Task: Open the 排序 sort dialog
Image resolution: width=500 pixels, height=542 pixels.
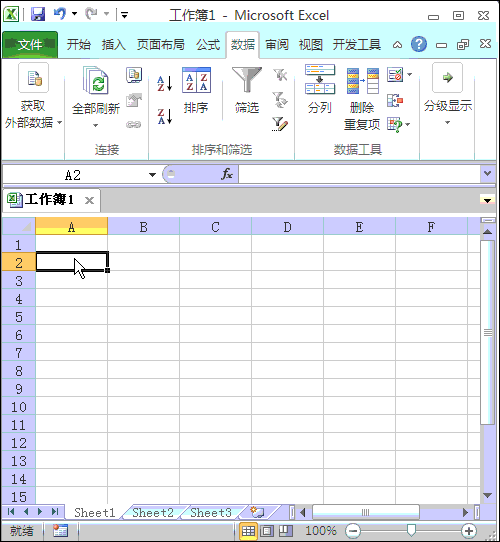Action: (196, 91)
